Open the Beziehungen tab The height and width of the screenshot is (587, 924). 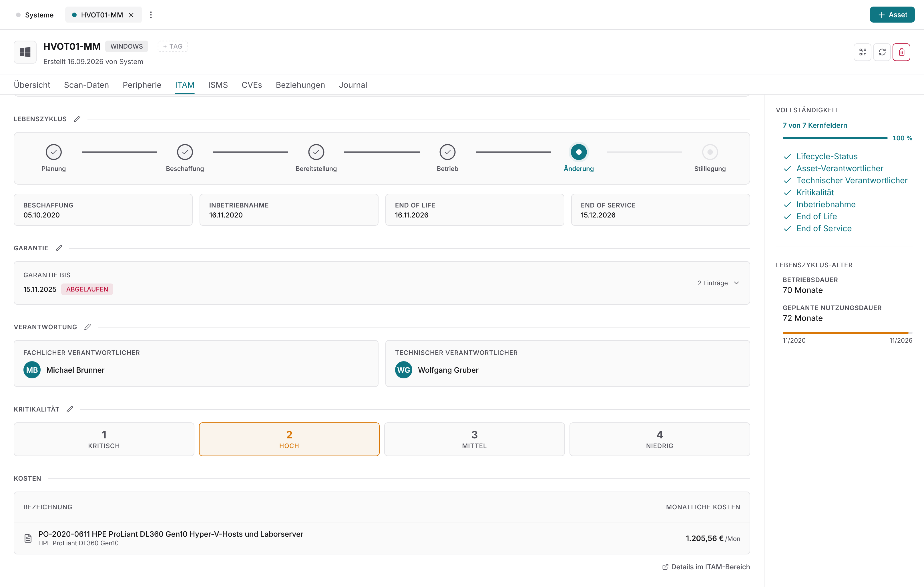(300, 85)
